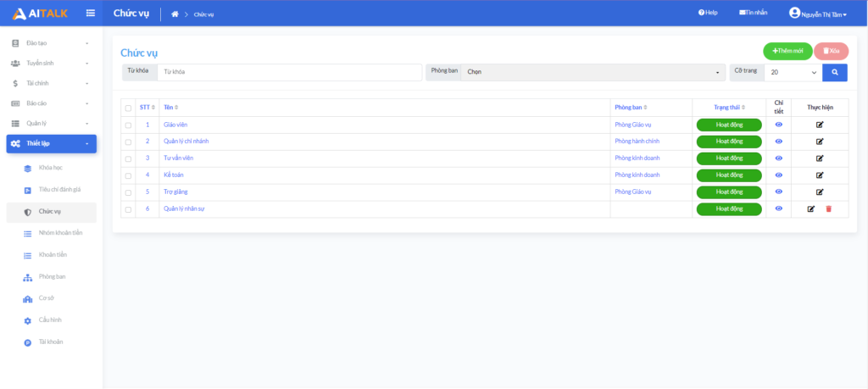Delete Quản lý nhân sự with trash icon
This screenshot has height=389, width=868.
coord(828,208)
